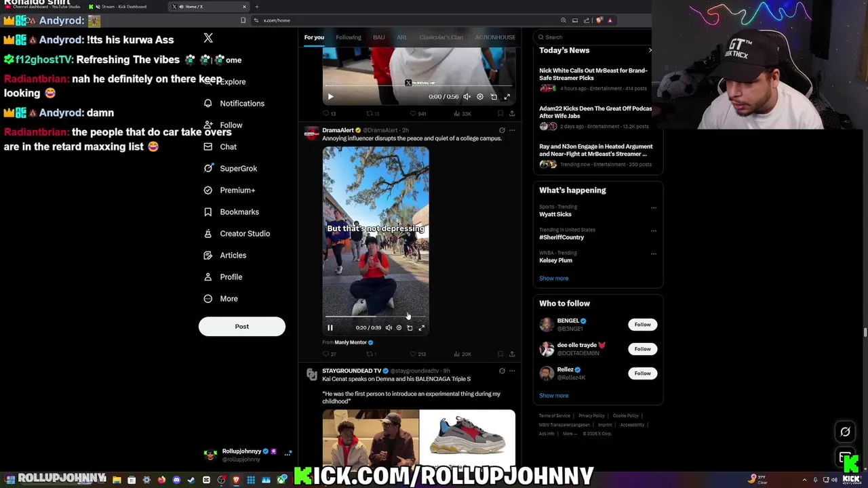
Task: Seek on the 0:56 video progress bar
Action: click(x=418, y=85)
